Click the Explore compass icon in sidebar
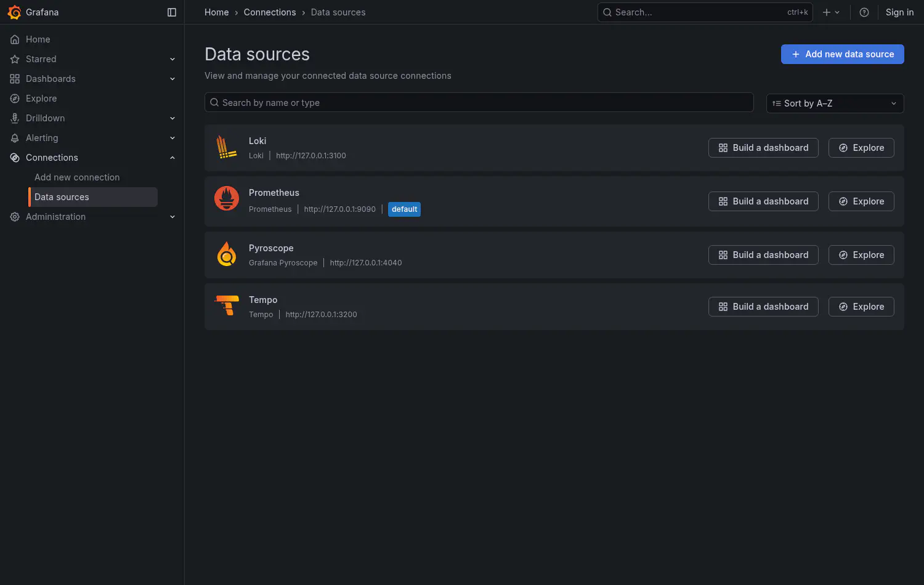The width and height of the screenshot is (924, 585). tap(15, 99)
